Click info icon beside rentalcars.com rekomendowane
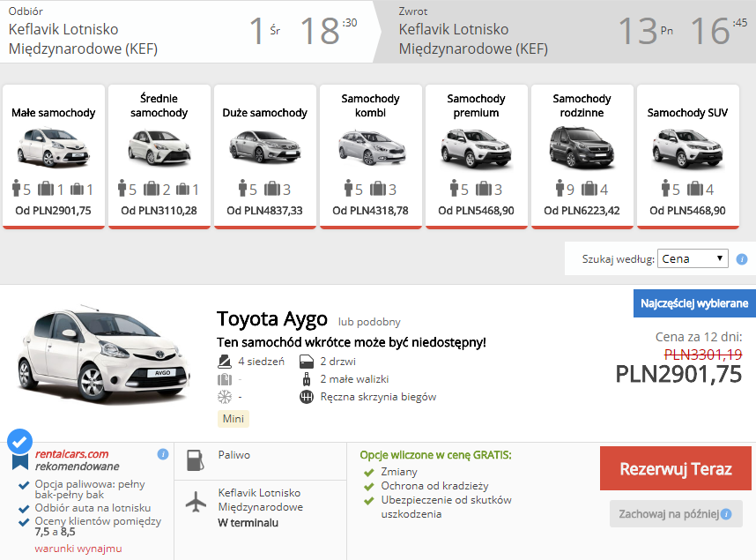Viewport: 756px width, 560px height. click(163, 454)
